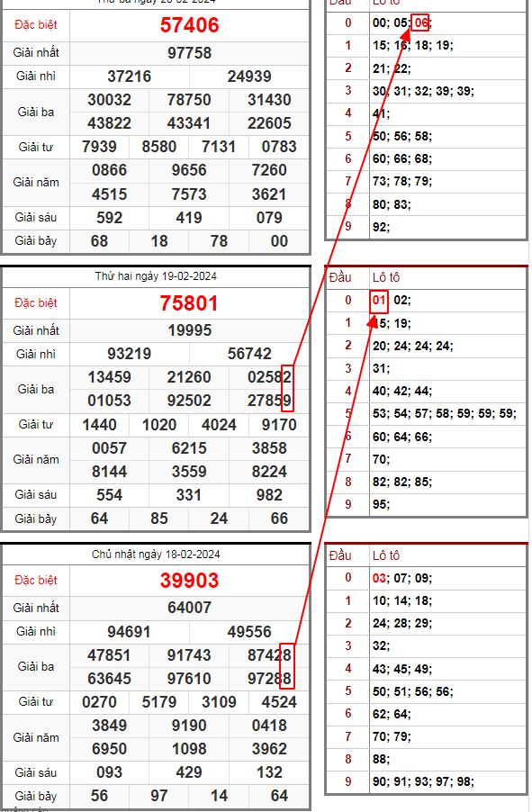532x812 pixels.
Task: Click seventh prize number 97
Action: pyautogui.click(x=159, y=796)
